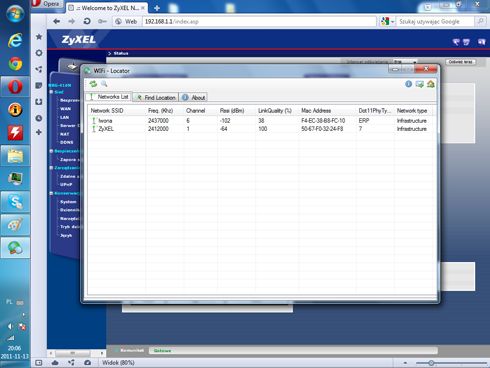
Task: Click the Opera Unite icon in status bar
Action: coord(71,363)
